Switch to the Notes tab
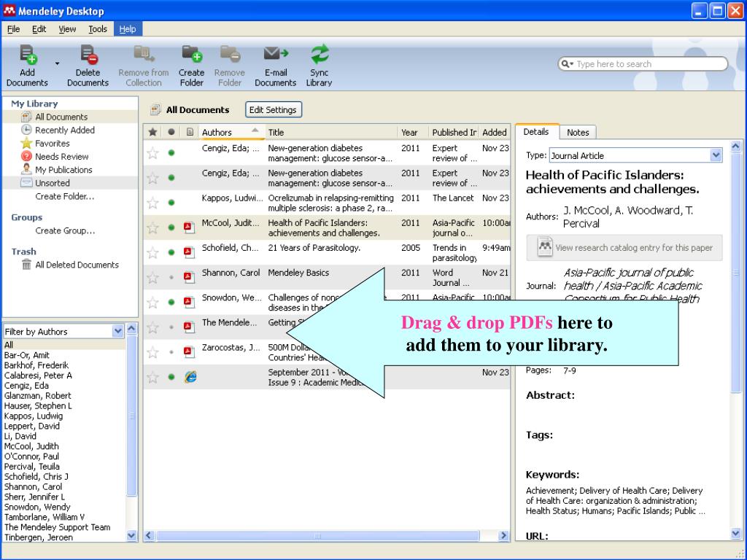Image resolution: width=747 pixels, height=560 pixels. point(578,133)
